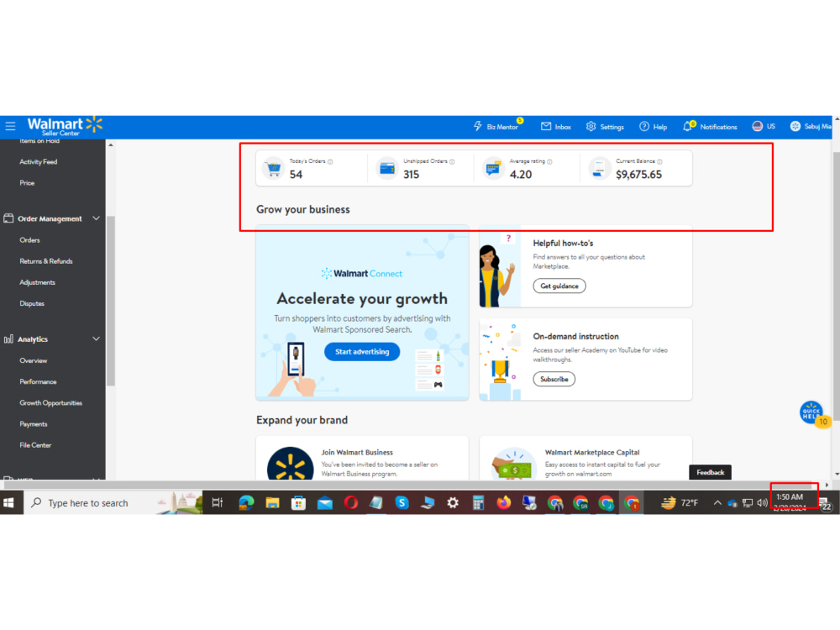The width and height of the screenshot is (840, 630).
Task: Open the Inbox
Action: pyautogui.click(x=555, y=127)
